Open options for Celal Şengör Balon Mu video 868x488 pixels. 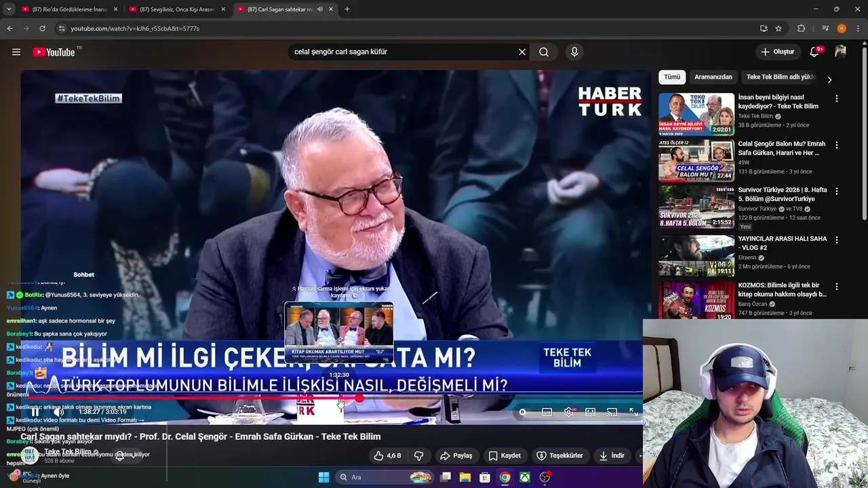(836, 145)
